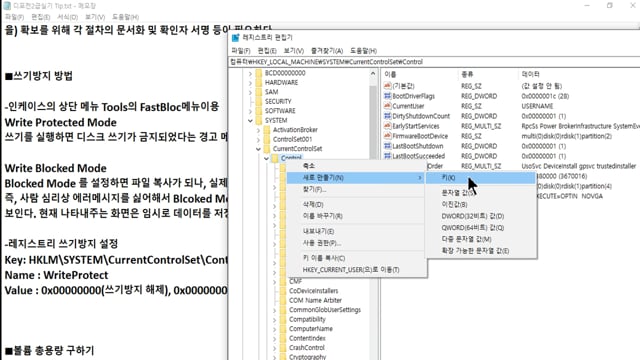Image resolution: width=640 pixels, height=360 pixels.
Task: Click DirtyShutdownCount value icon
Action: tap(387, 116)
